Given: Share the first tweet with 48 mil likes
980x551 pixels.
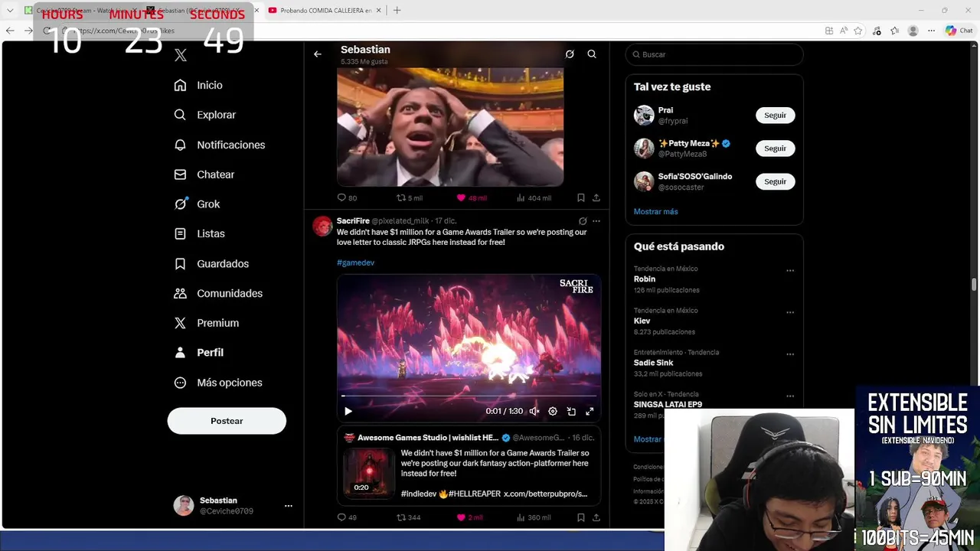Looking at the screenshot, I should [596, 197].
